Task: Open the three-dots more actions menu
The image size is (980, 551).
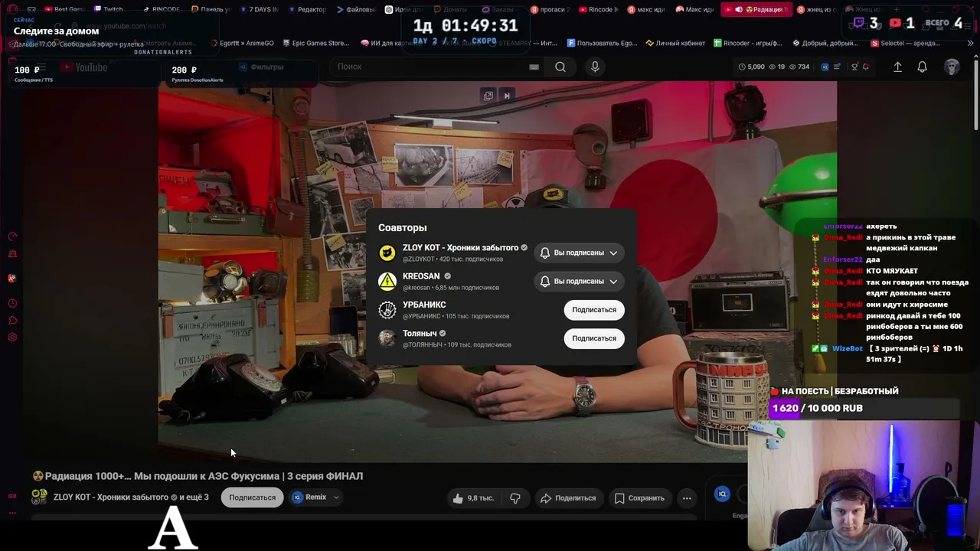Action: pos(687,498)
